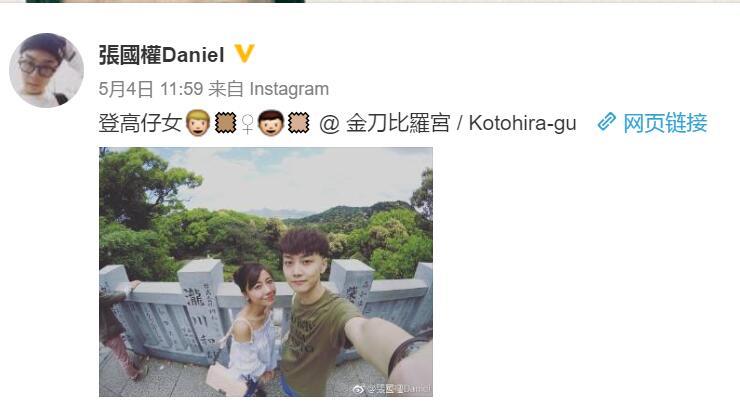Click the 登高仔女 post caption text
Viewport: 740px width, 407px height.
(x=140, y=123)
